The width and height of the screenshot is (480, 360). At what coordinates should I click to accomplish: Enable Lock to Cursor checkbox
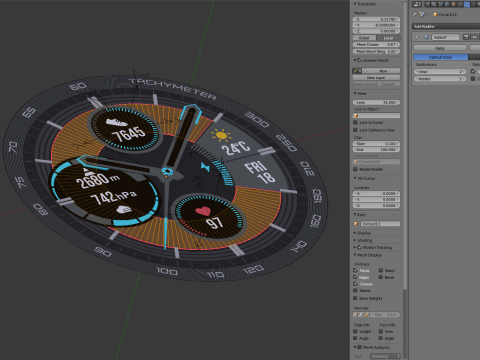pyautogui.click(x=355, y=122)
